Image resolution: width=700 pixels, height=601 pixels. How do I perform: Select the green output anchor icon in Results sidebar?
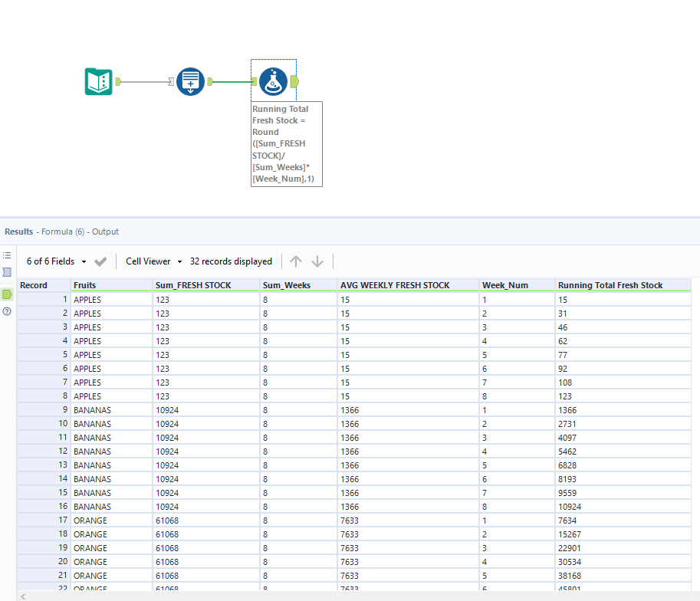pos(7,293)
